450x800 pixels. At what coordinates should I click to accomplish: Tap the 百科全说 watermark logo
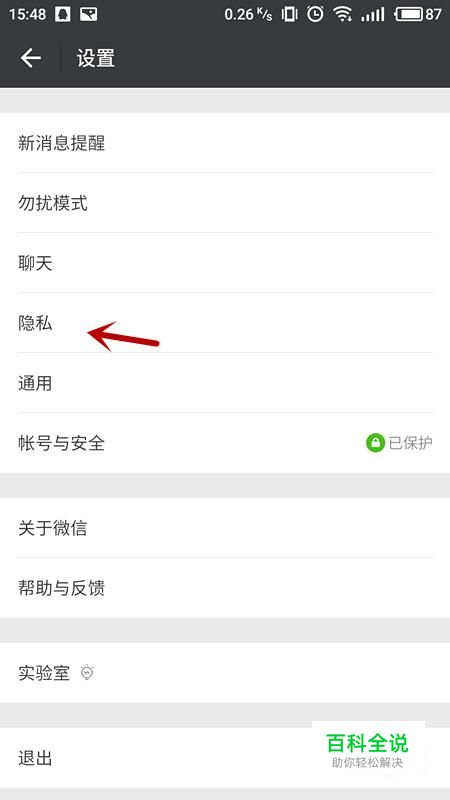(368, 748)
